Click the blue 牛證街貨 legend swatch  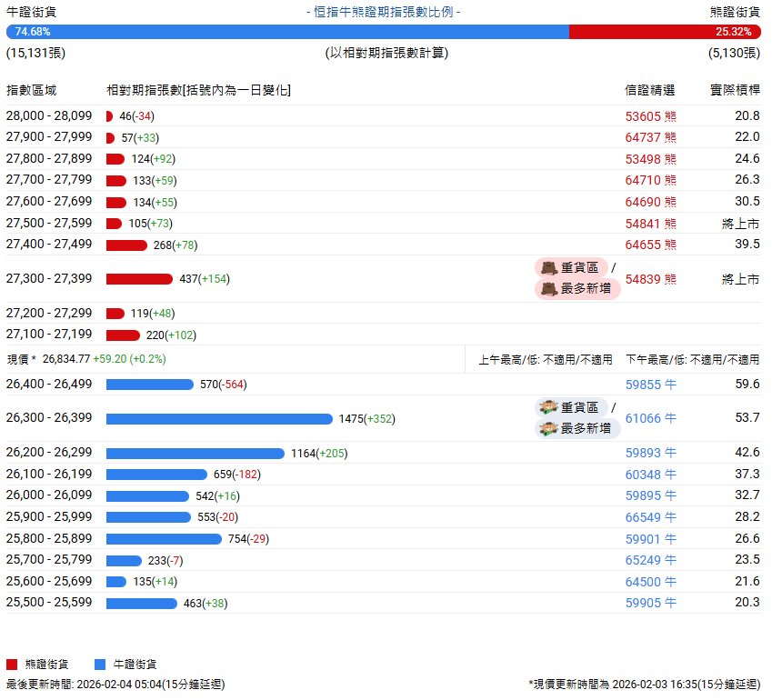pyautogui.click(x=100, y=665)
